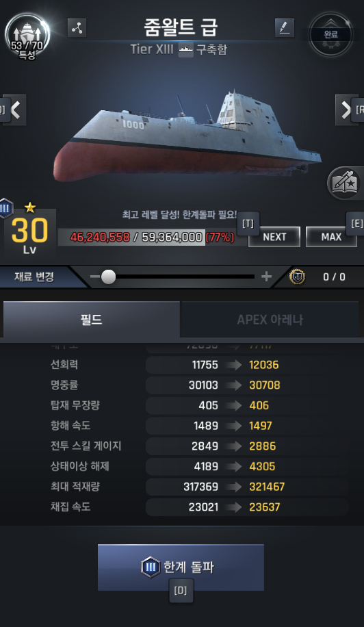364x627 pixels.
Task: Go to next ship with right arrow
Action: pos(346,110)
